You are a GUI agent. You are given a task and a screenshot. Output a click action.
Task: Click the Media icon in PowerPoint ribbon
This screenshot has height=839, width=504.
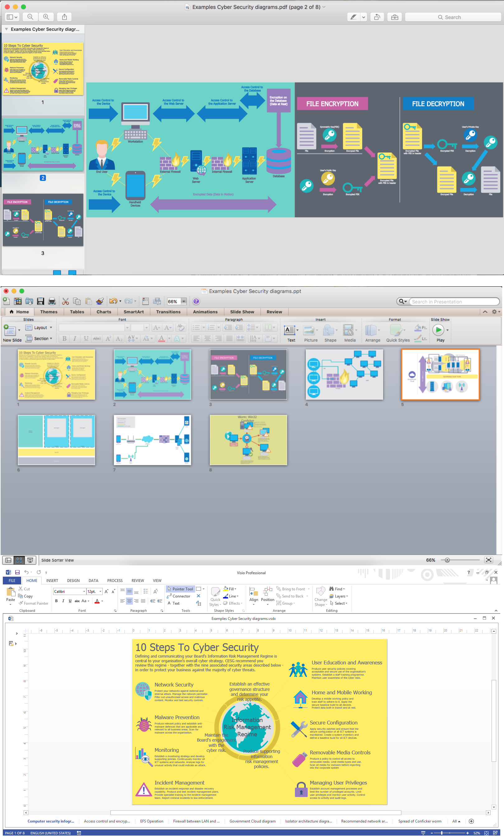pos(349,334)
